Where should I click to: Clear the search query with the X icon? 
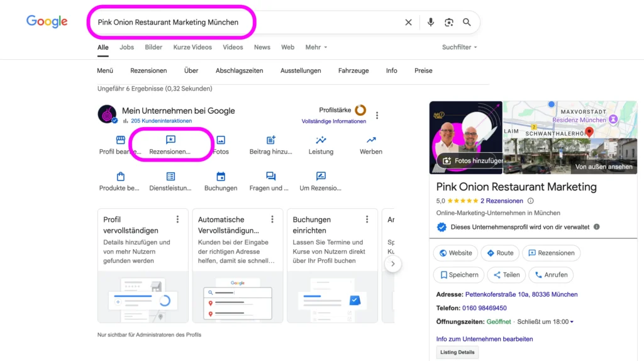(x=408, y=22)
